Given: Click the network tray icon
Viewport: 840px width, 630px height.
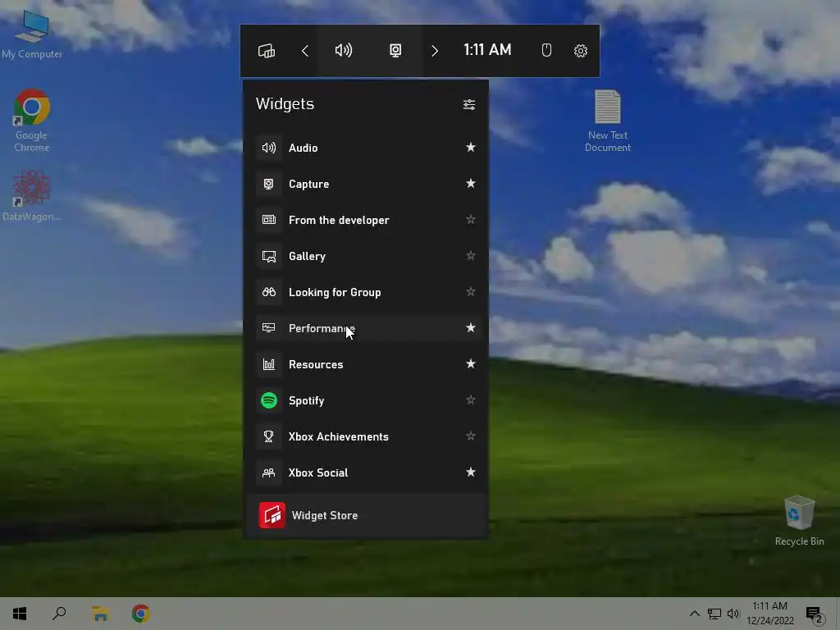Looking at the screenshot, I should (714, 614).
